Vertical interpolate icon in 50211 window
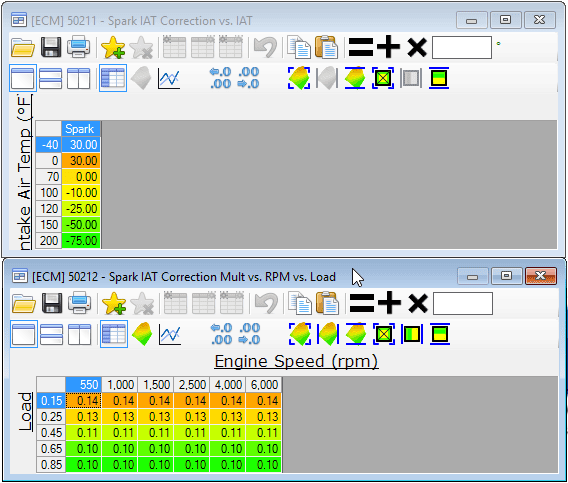 [x=355, y=78]
